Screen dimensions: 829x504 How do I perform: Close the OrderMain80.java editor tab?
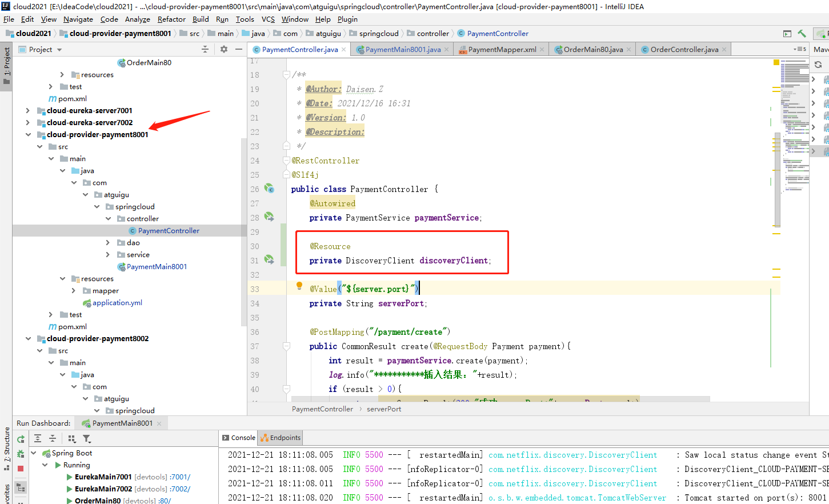coord(628,50)
